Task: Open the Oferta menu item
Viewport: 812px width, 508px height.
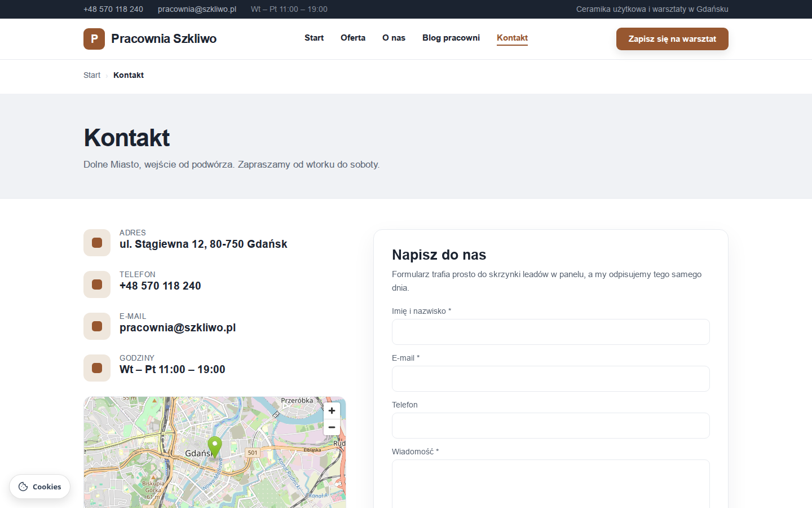Action: pyautogui.click(x=353, y=38)
